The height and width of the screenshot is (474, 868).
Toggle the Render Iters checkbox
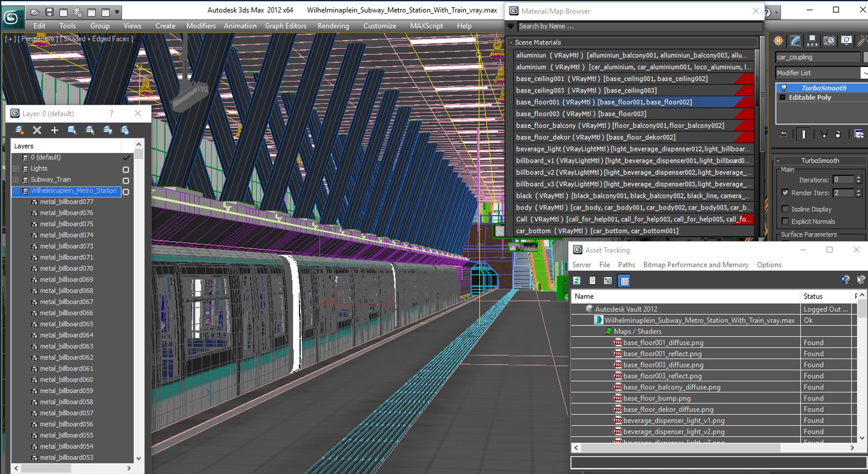(785, 192)
